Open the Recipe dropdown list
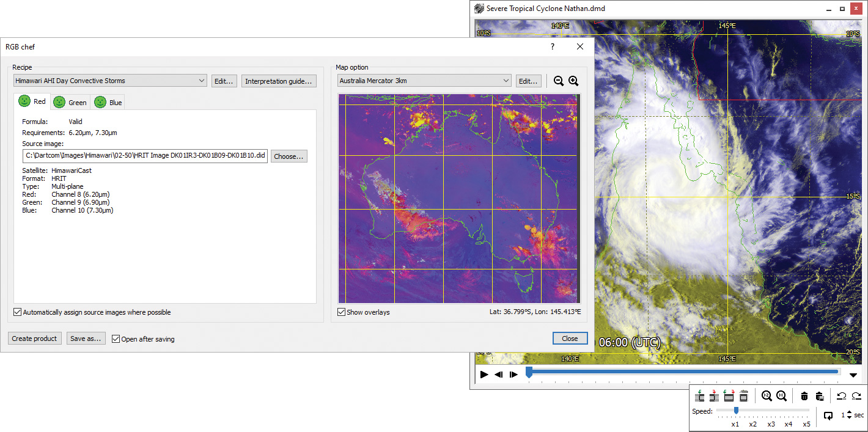The image size is (868, 432). 202,81
